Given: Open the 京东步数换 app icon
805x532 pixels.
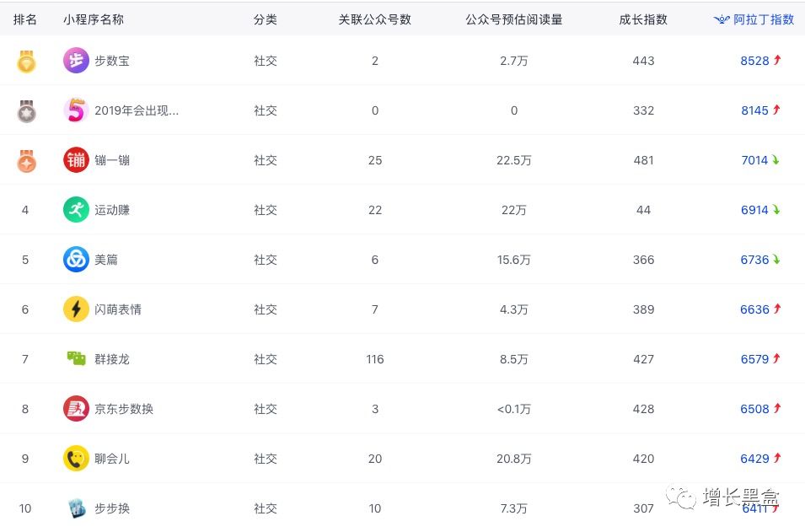Looking at the screenshot, I should (x=76, y=408).
